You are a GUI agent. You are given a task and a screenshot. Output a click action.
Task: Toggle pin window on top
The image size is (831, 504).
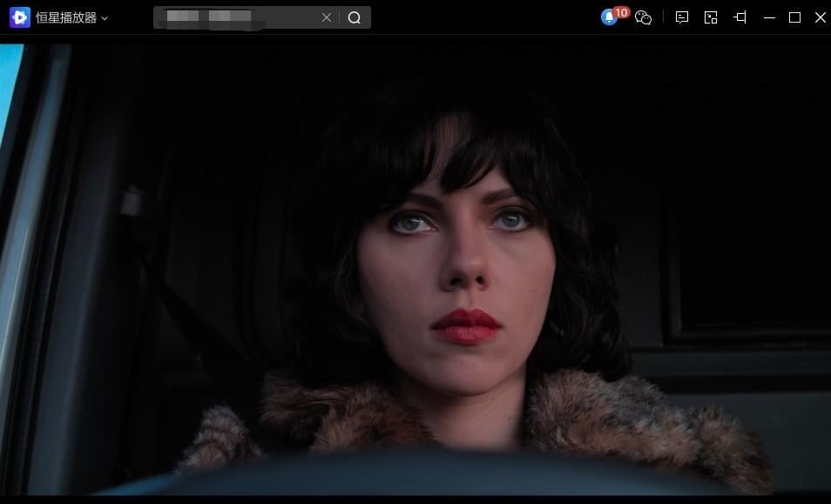(x=740, y=17)
